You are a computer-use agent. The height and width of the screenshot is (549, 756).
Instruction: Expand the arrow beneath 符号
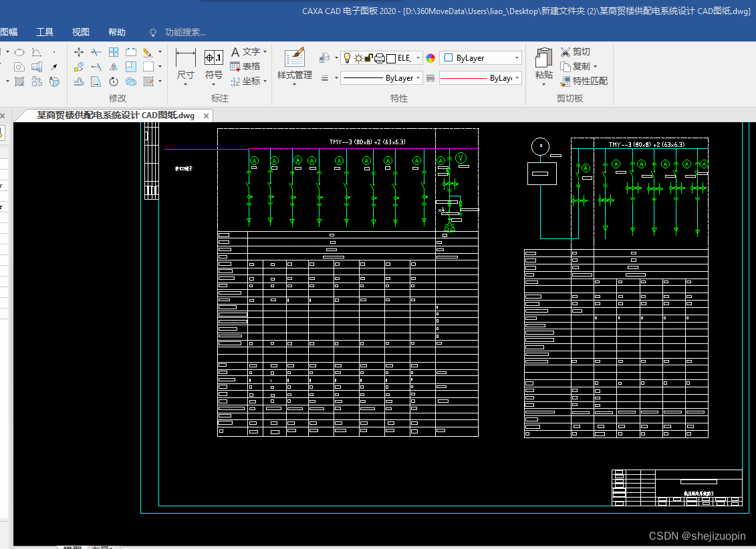(x=214, y=85)
